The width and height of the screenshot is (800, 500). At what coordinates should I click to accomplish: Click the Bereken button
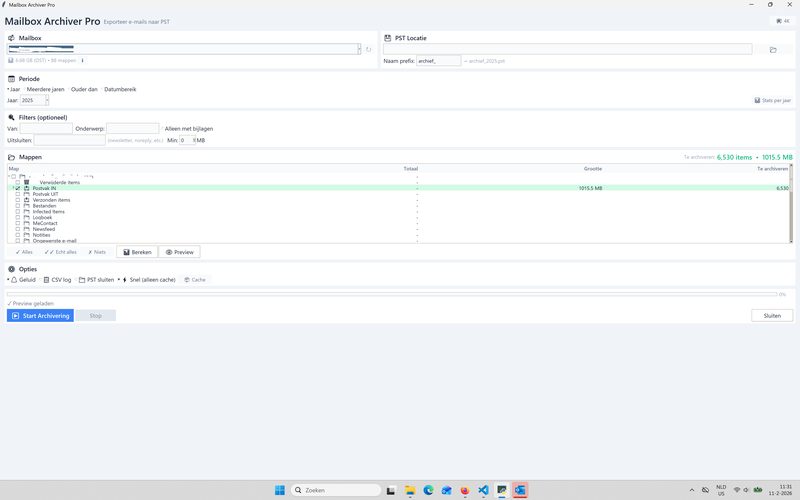[137, 252]
